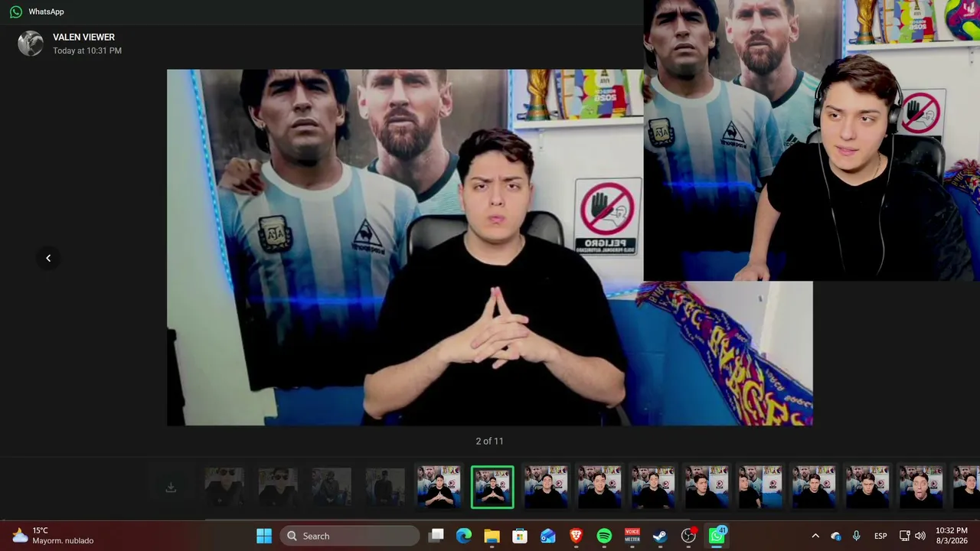980x551 pixels.
Task: Open the Windows Start menu
Action: pyautogui.click(x=264, y=536)
